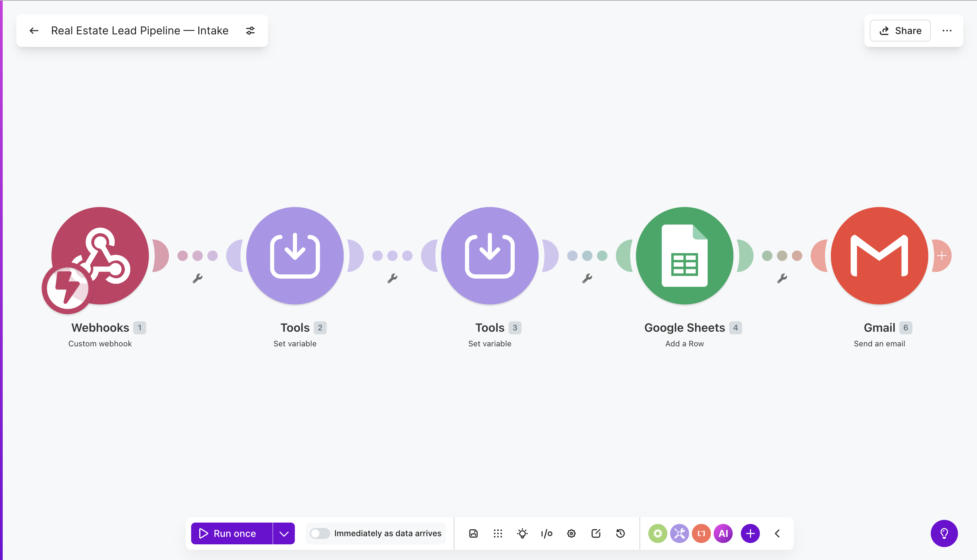Screen dimensions: 977x560
Task: Click the green flow control gear icon
Action: [x=658, y=533]
